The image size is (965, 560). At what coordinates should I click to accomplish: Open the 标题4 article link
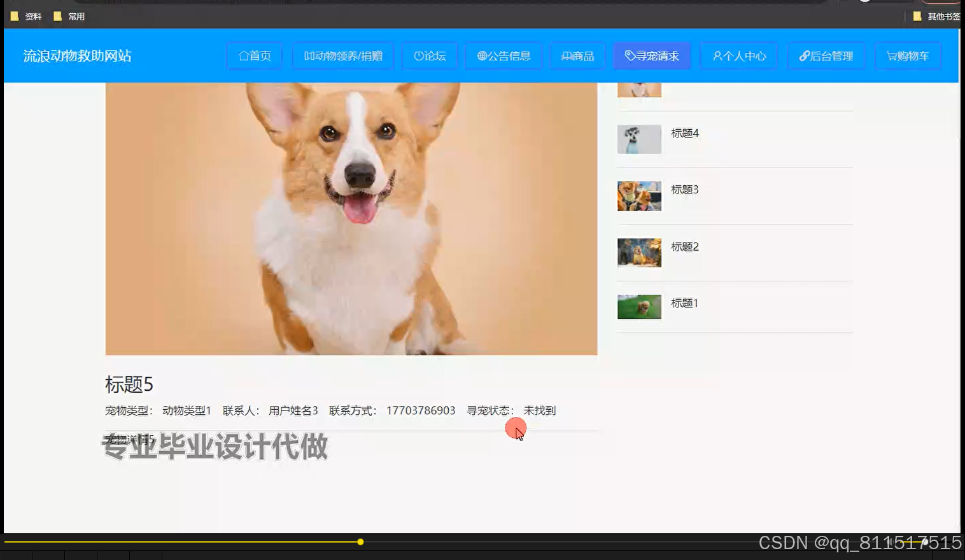coord(684,133)
